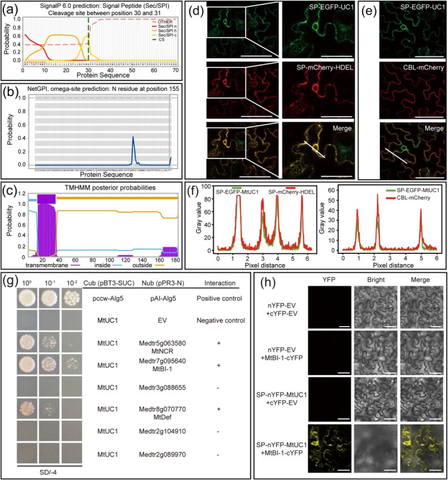The width and height of the screenshot is (448, 480).
Task: Click the SD/-4 medium label
Action: click(48, 472)
